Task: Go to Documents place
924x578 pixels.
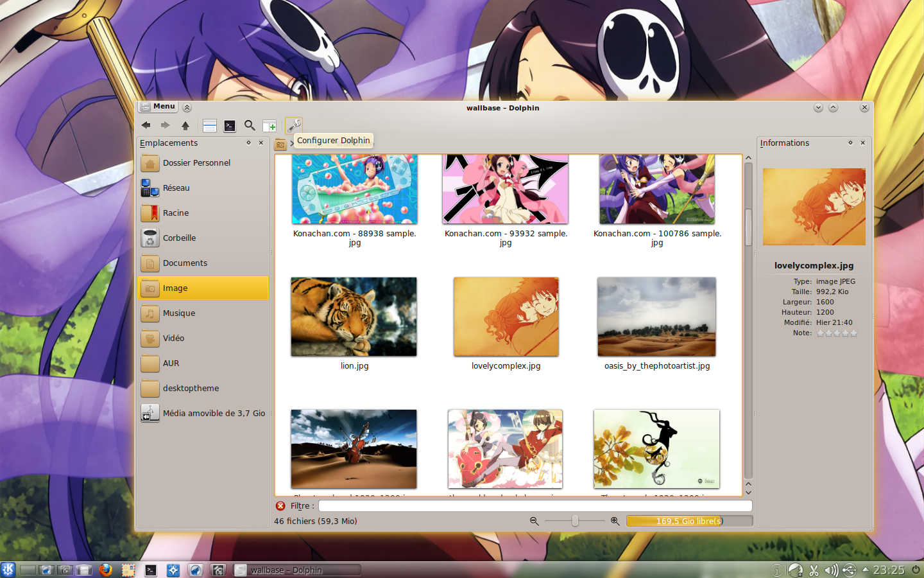Action: (x=203, y=263)
